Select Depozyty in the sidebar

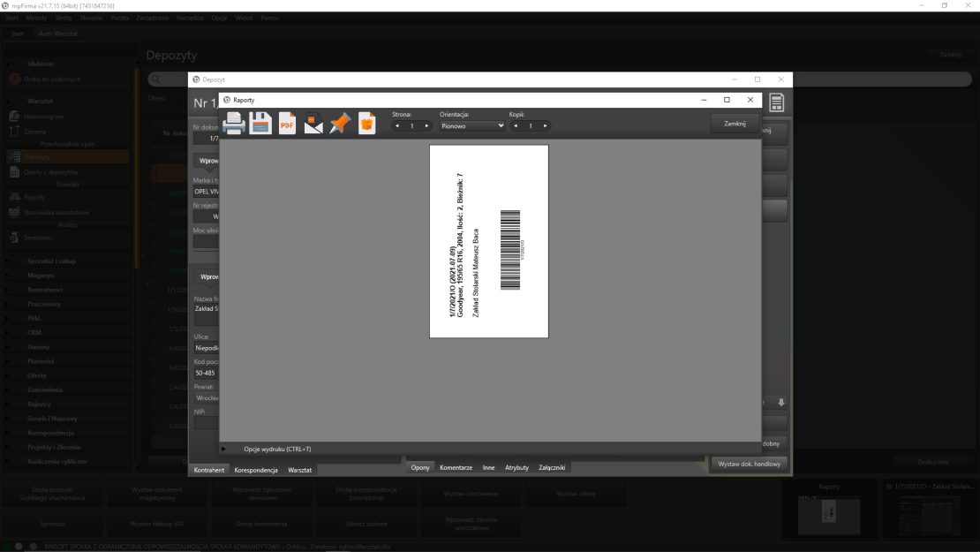67,156
